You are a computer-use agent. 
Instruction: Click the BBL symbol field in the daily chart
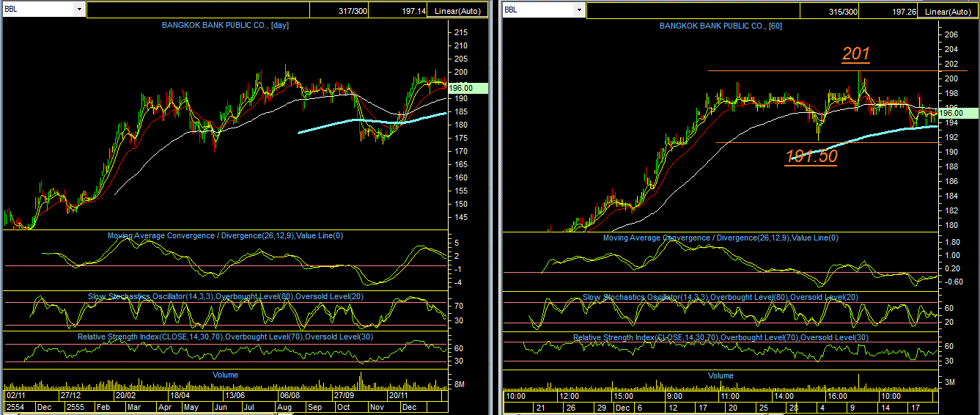coord(39,10)
